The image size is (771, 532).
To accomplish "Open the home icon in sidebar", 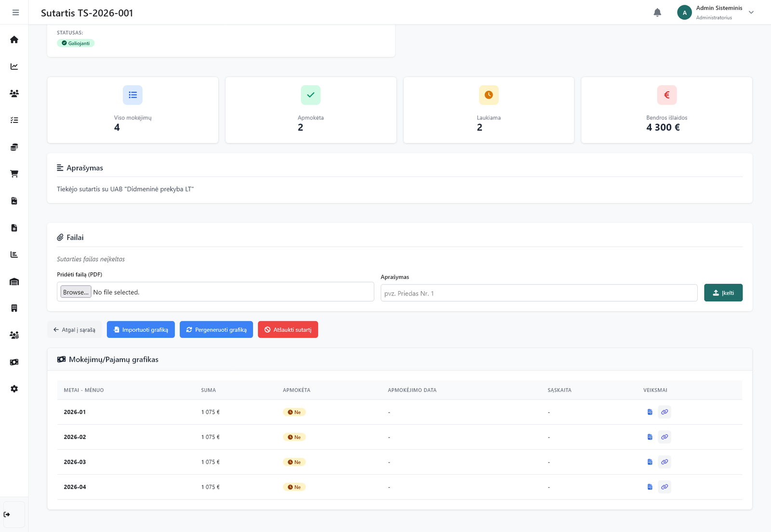I will pyautogui.click(x=14, y=40).
